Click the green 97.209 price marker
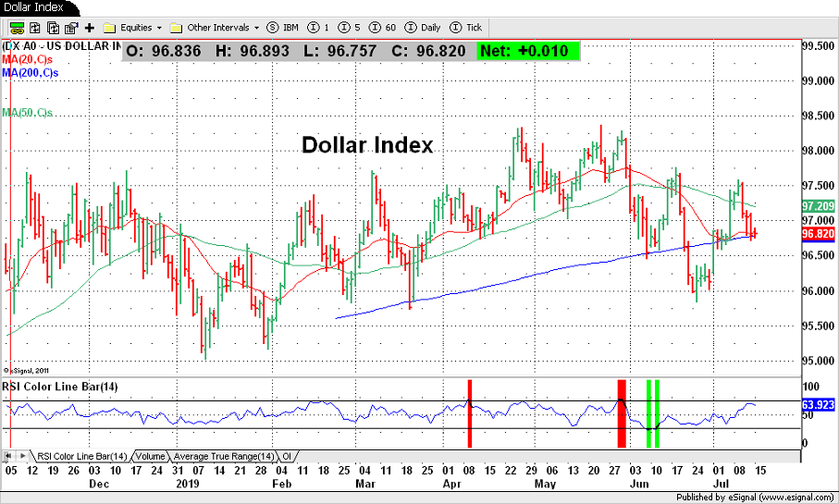 [818, 206]
